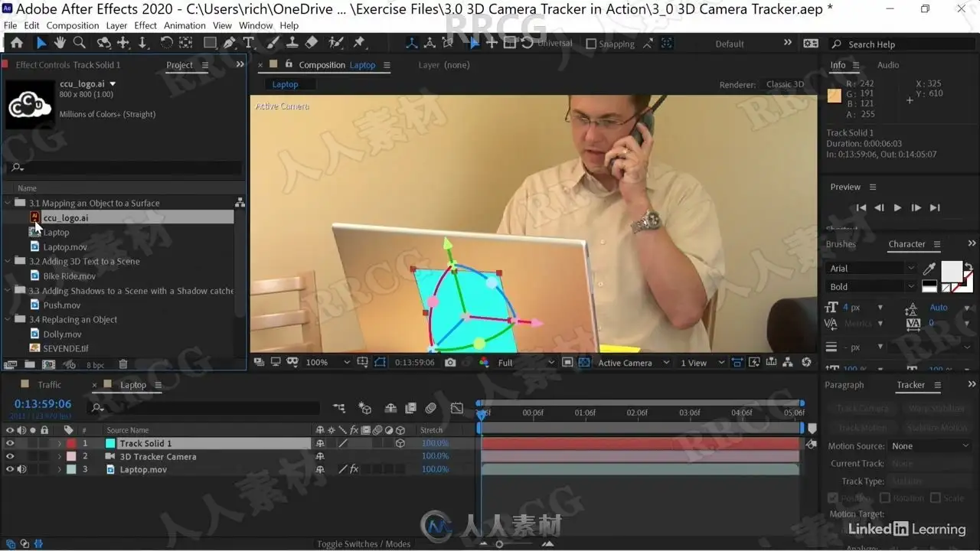Click the 8 bpc color depth button
The width and height of the screenshot is (980, 551).
[96, 366]
